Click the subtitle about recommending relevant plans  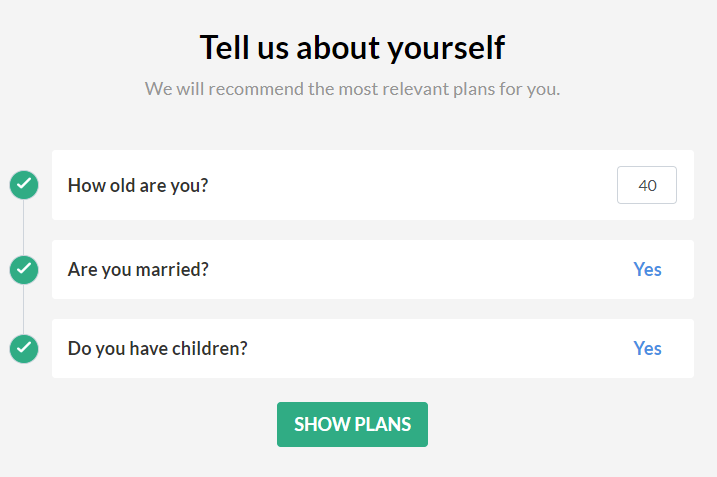(352, 89)
